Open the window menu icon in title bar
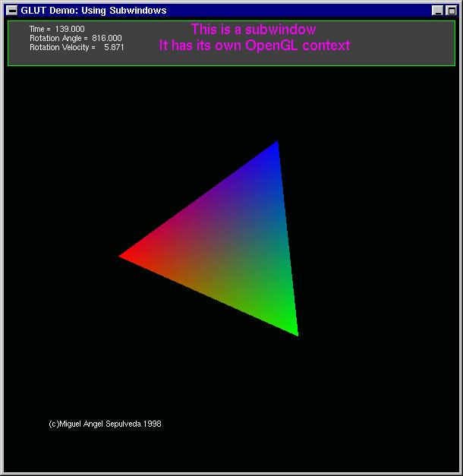The height and width of the screenshot is (476, 463). point(11,11)
